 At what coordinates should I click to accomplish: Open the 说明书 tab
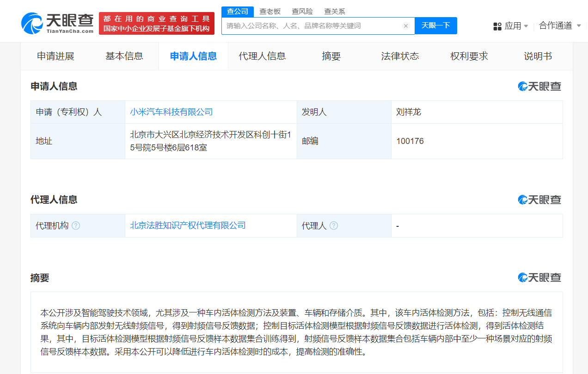[538, 56]
